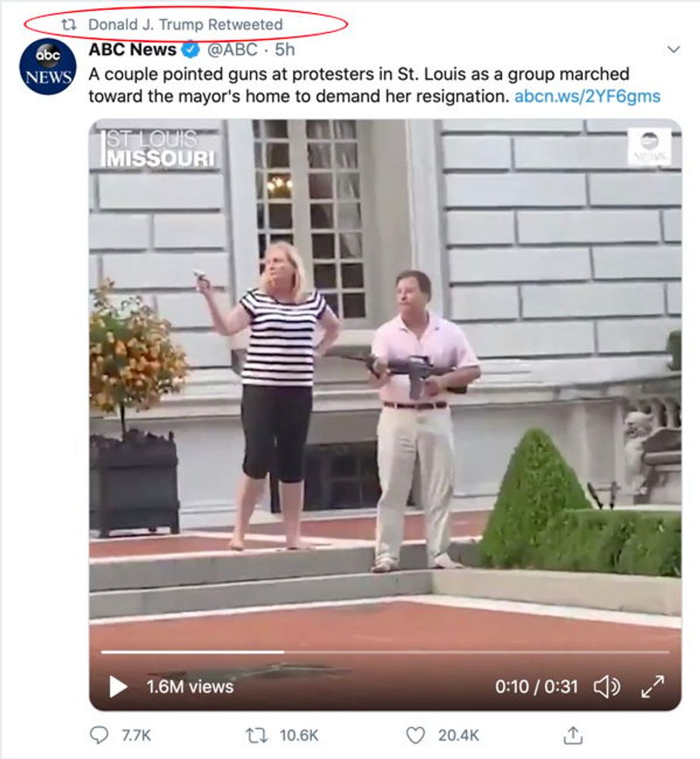Click the 7.7K replies count
The image size is (700, 759).
[x=136, y=735]
